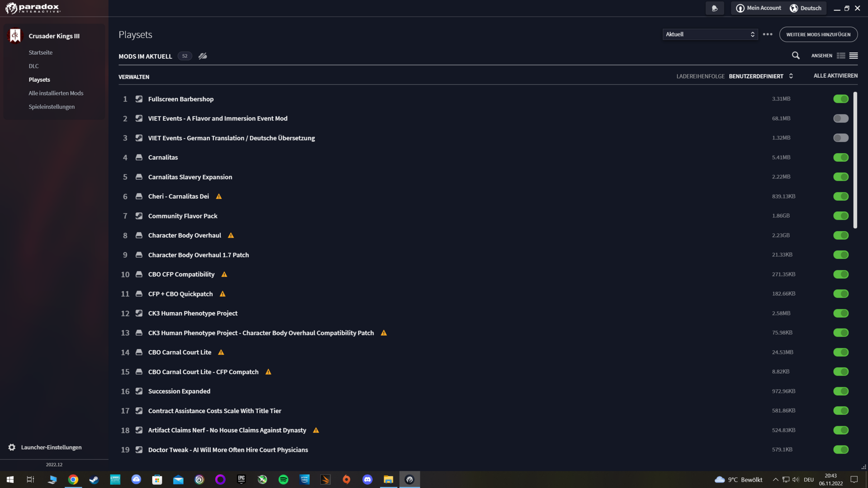The width and height of the screenshot is (868, 488).
Task: Click warning icon next to Character Body Overhaul
Action: (x=231, y=235)
